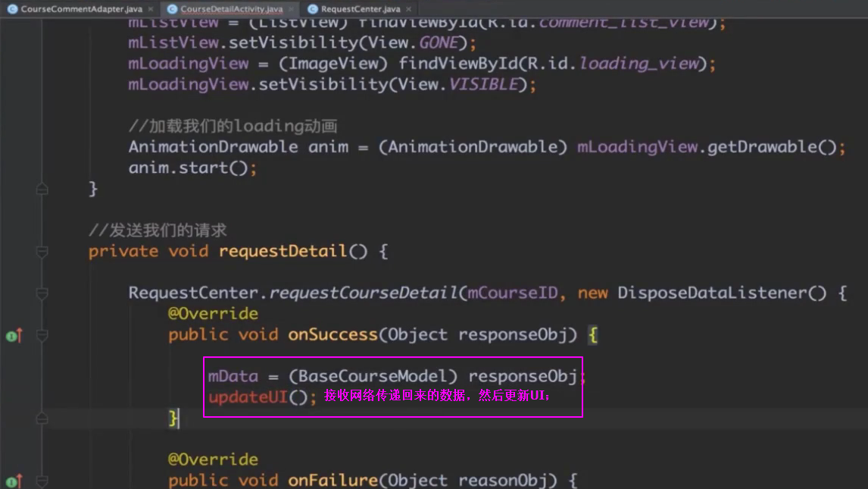
Task: Click the override gutter icon beside onFailure
Action: pyautogui.click(x=14, y=481)
